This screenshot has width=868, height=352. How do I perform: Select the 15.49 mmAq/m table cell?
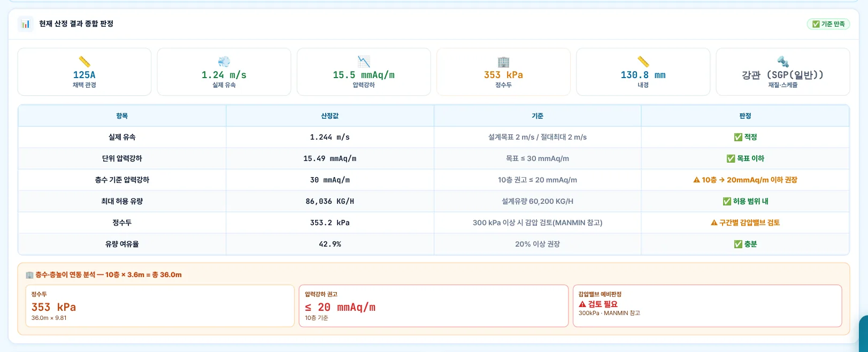(x=330, y=159)
